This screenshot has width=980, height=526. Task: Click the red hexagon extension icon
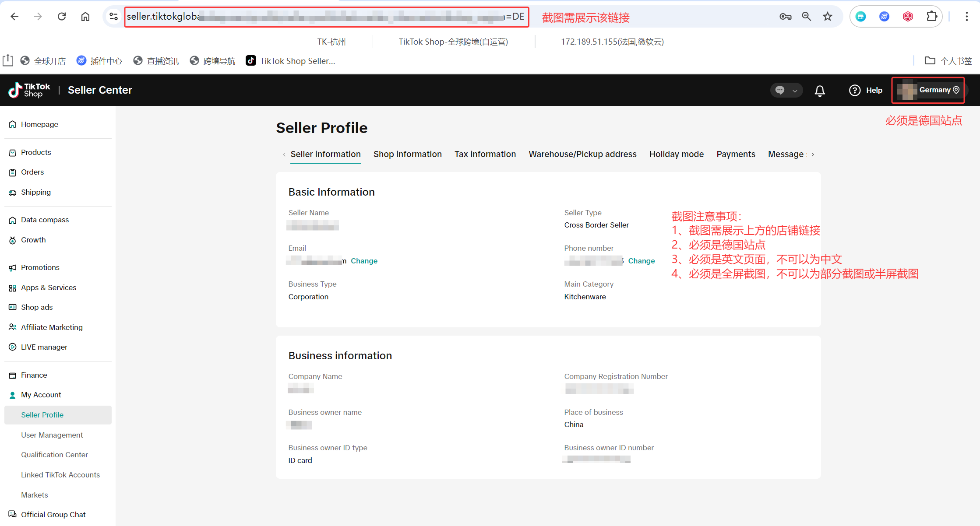(908, 17)
